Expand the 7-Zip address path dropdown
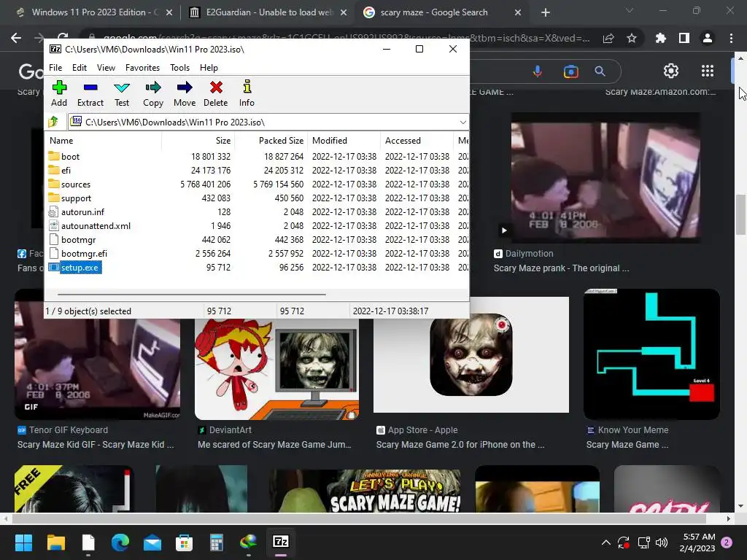The height and width of the screenshot is (560, 747). (462, 122)
